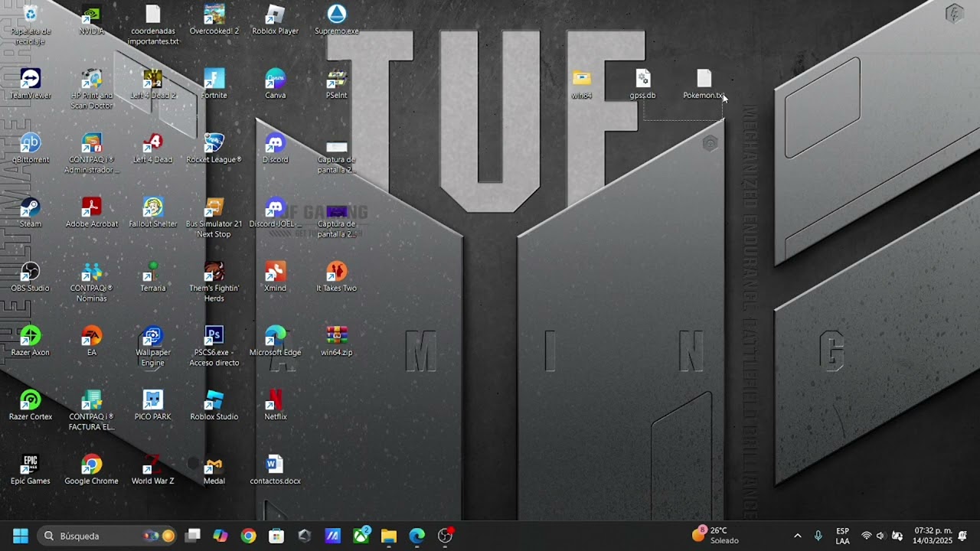Screen dimensions: 980x551
Task: Select the Left 4 Dead 2 shortcut
Action: pyautogui.click(x=153, y=84)
